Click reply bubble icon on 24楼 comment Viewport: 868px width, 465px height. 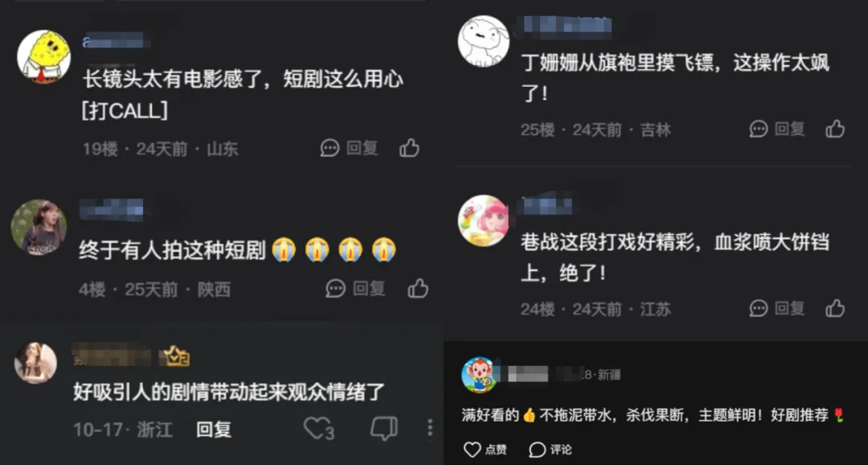coord(759,308)
